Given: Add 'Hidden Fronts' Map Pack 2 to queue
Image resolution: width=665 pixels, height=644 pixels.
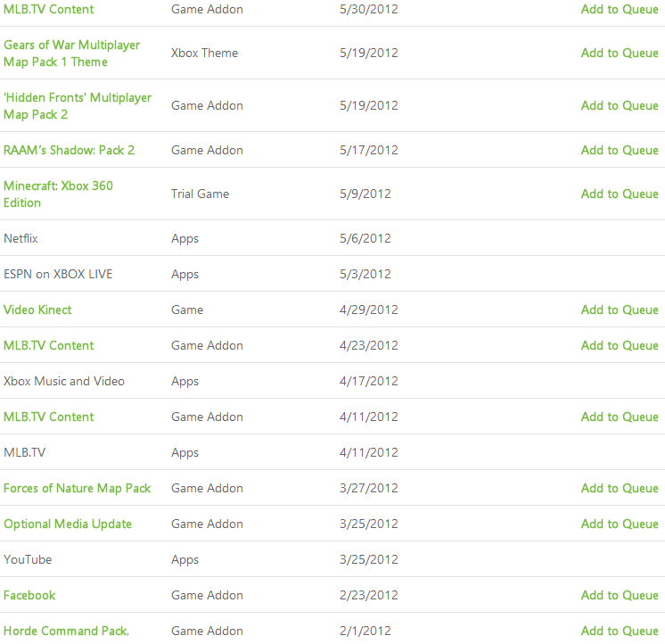Looking at the screenshot, I should [620, 105].
